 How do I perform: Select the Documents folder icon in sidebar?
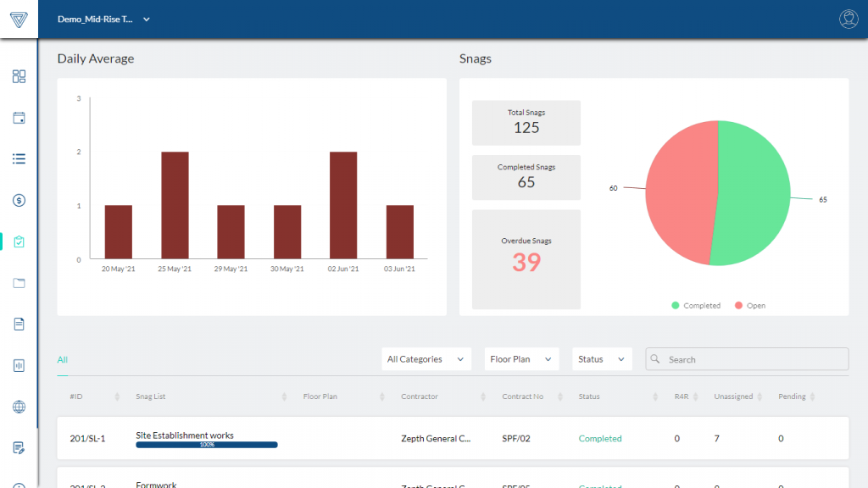[x=19, y=282]
